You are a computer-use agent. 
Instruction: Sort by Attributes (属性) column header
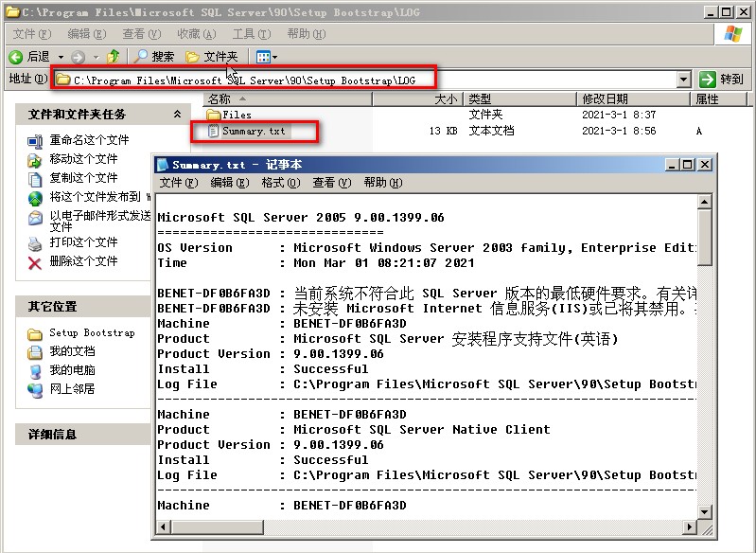718,98
